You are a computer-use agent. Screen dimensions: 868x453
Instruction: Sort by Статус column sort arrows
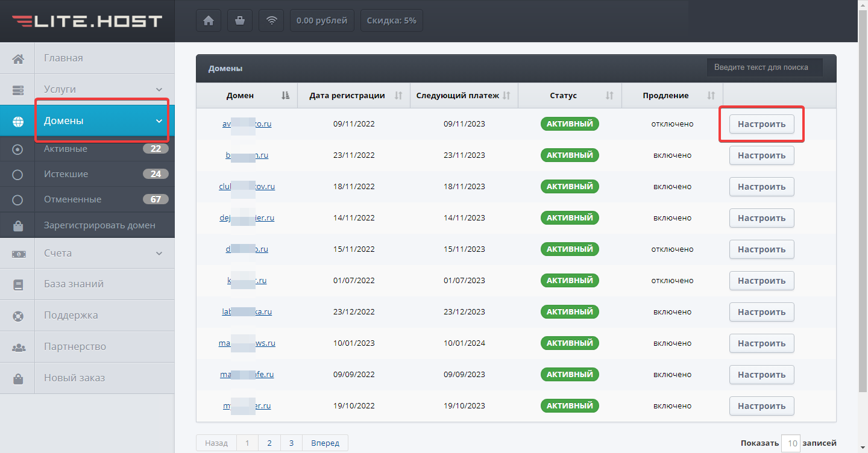pos(609,95)
